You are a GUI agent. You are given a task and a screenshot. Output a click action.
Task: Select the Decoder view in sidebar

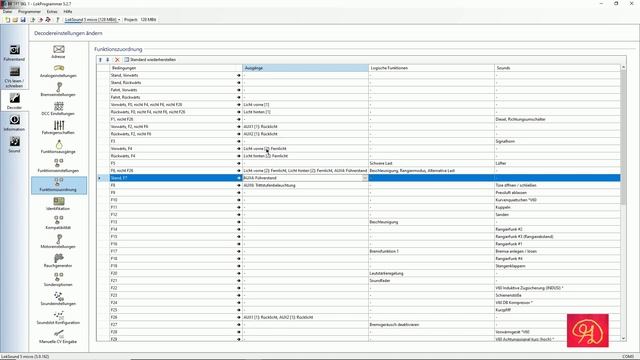pyautogui.click(x=14, y=101)
